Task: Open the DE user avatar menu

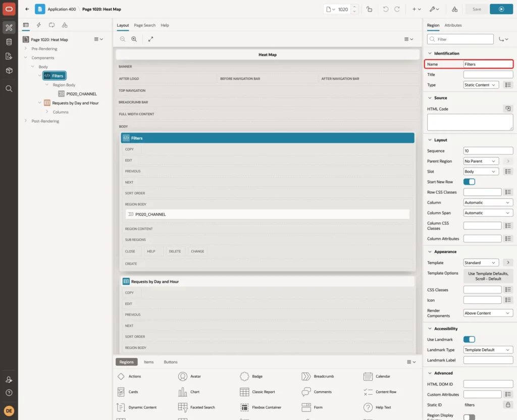Action: click(9, 411)
